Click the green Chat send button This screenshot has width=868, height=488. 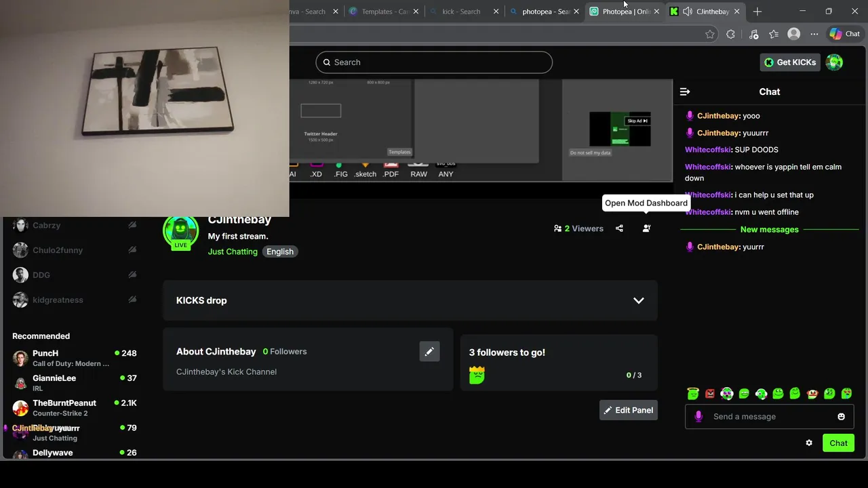pyautogui.click(x=838, y=443)
